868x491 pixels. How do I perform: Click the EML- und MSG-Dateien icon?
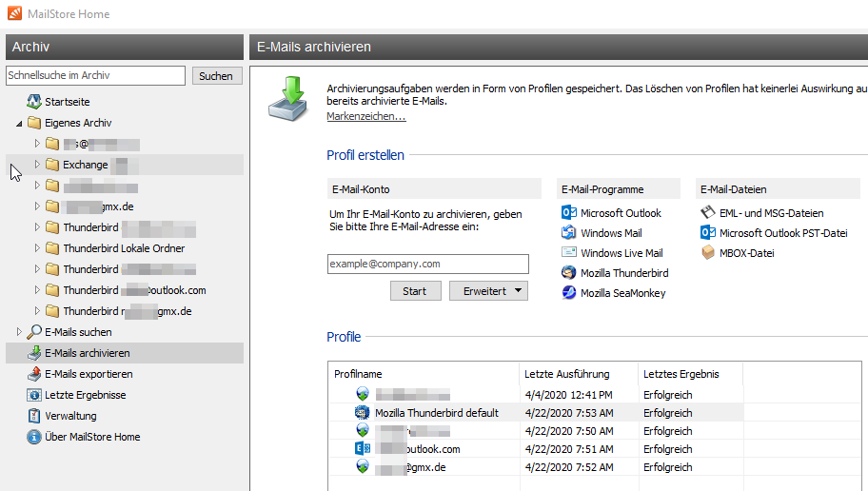[x=708, y=212]
